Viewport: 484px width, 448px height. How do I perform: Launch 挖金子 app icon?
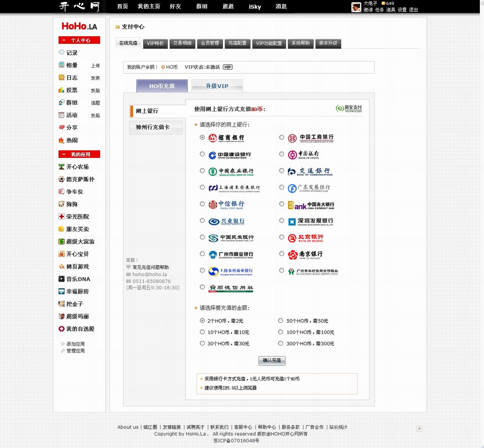(61, 304)
